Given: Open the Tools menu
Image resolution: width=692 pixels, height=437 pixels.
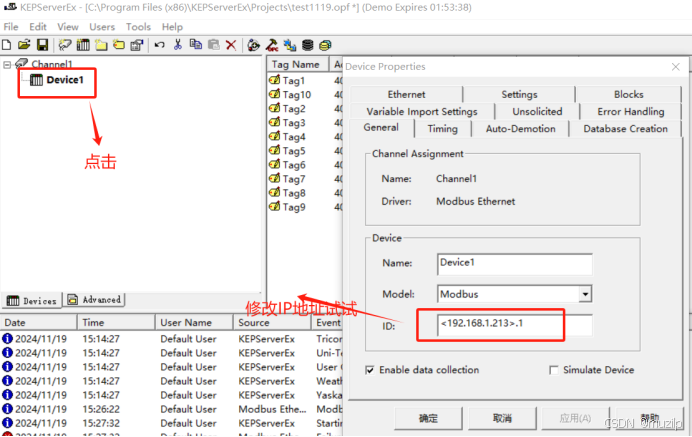Looking at the screenshot, I should click(x=138, y=27).
